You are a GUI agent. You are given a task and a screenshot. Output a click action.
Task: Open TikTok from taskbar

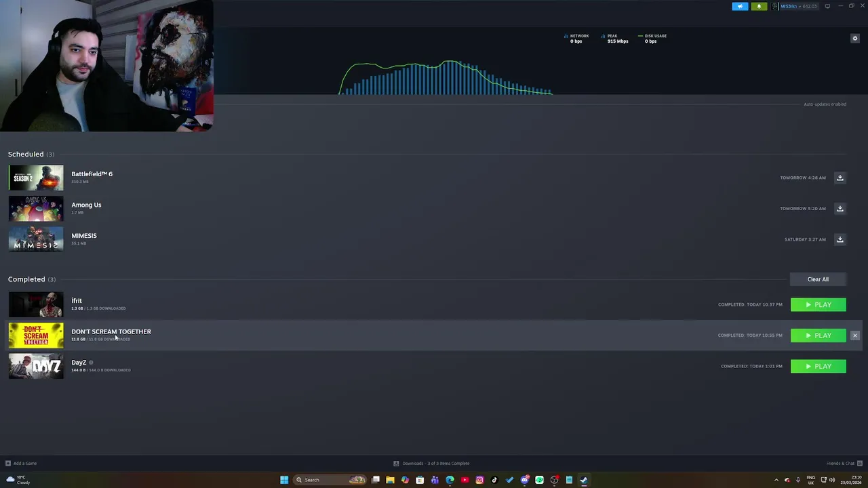494,480
